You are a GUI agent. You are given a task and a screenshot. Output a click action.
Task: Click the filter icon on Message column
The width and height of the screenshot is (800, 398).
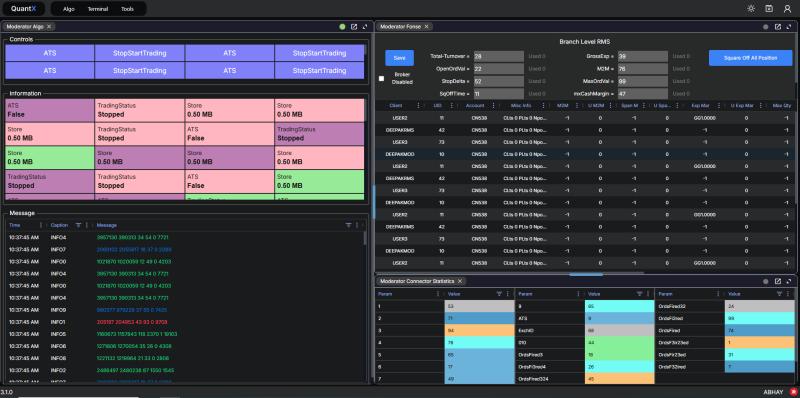[x=348, y=225]
